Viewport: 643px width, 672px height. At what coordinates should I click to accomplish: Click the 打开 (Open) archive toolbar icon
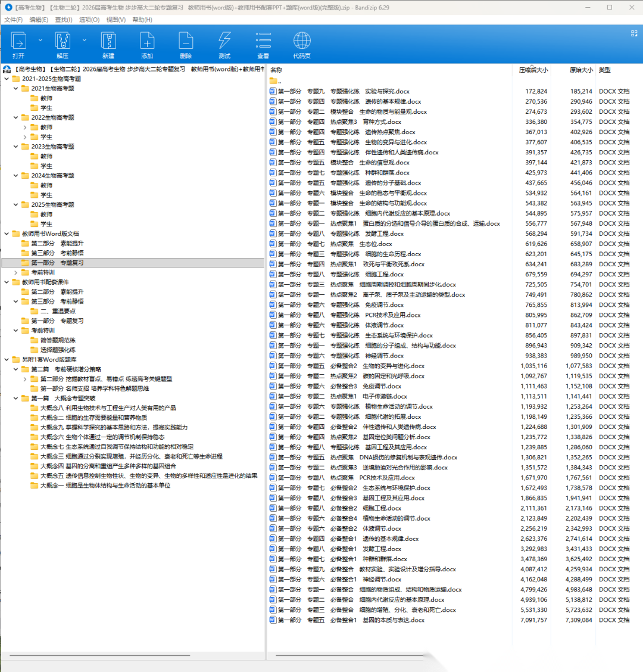(18, 42)
